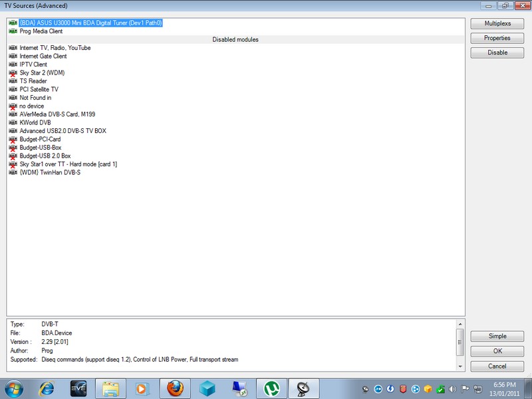Click the satellite dish taskbar icon
The height and width of the screenshot is (399, 532).
303,387
